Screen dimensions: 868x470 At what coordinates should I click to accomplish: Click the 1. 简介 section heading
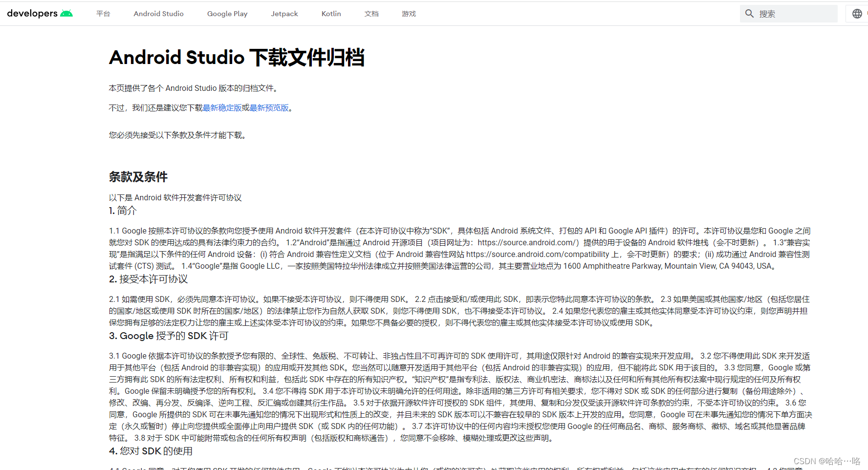pyautogui.click(x=123, y=211)
